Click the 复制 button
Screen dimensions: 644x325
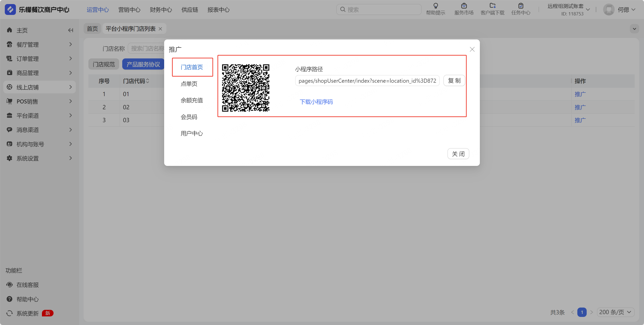pyautogui.click(x=454, y=81)
